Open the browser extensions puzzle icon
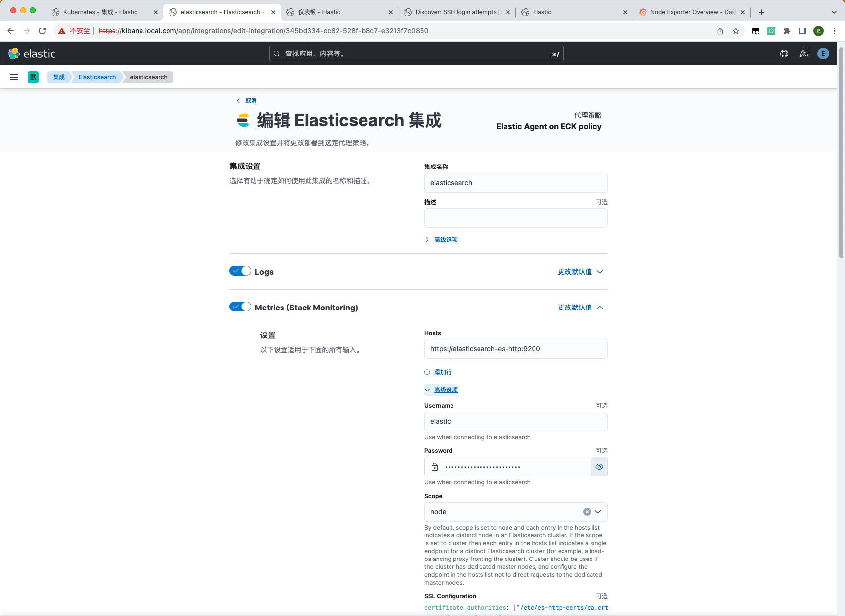Image resolution: width=845 pixels, height=616 pixels. tap(787, 31)
